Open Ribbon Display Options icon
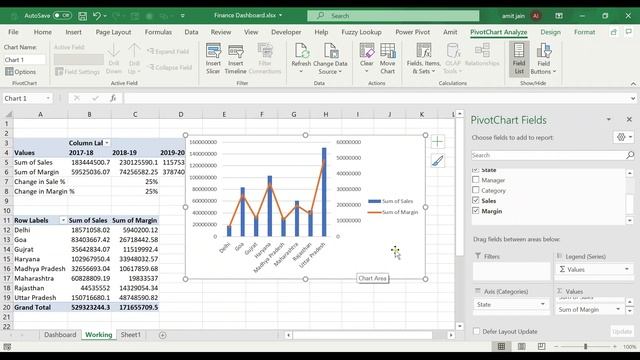 point(559,16)
